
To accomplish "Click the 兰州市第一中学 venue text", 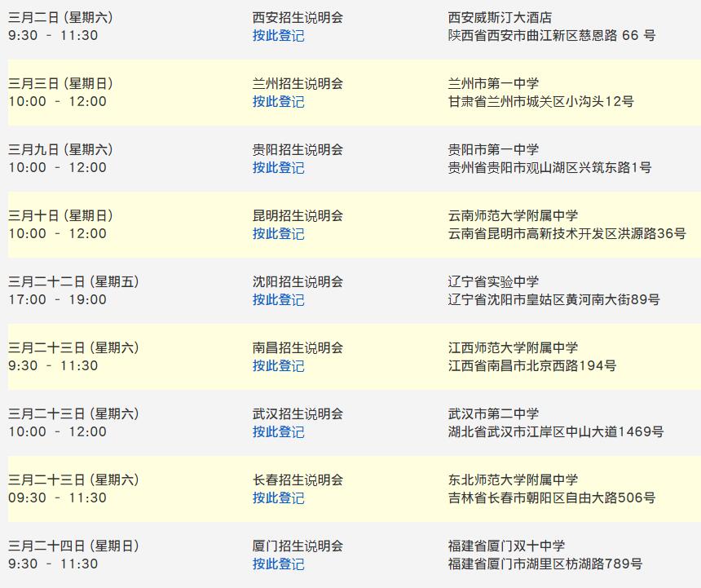I will click(x=493, y=83).
